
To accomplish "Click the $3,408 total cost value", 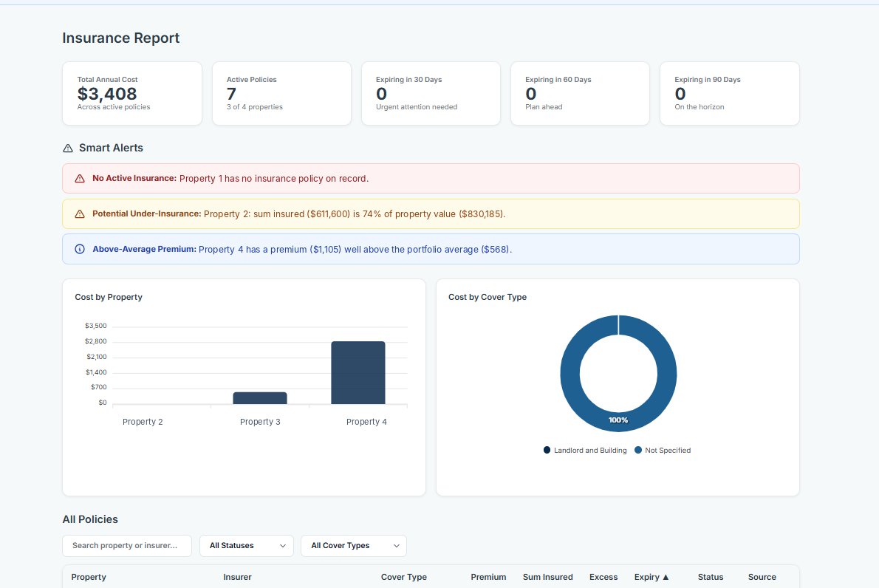I will coord(107,94).
